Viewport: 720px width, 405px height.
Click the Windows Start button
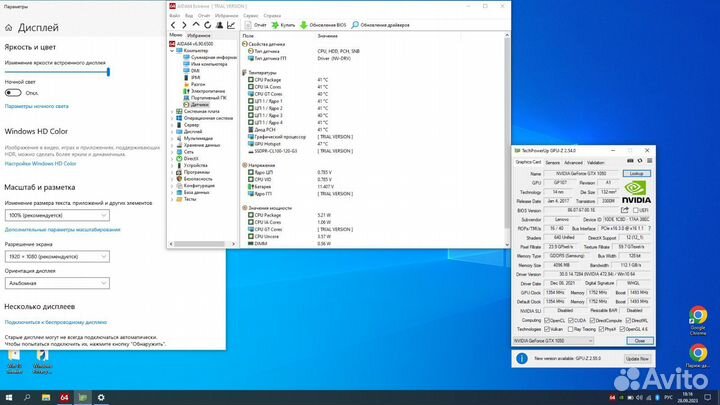click(9, 397)
